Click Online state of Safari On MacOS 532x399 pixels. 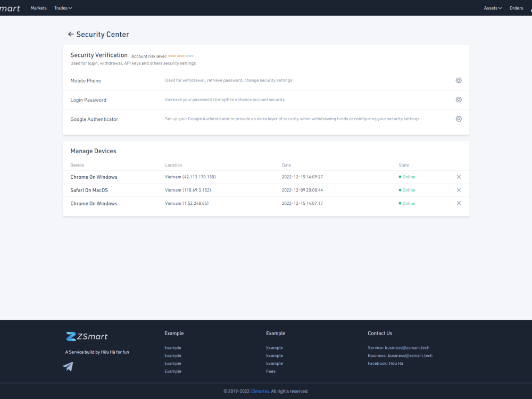tap(407, 190)
